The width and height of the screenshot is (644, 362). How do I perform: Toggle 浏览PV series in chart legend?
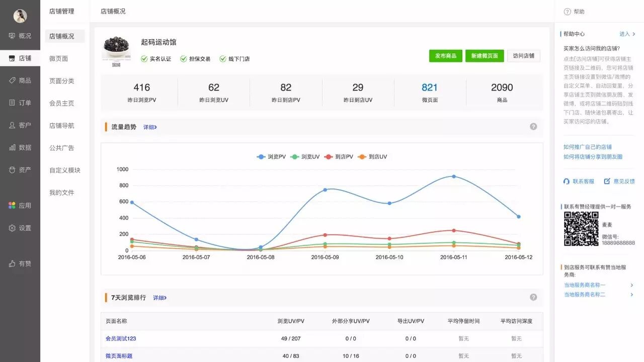point(271,157)
